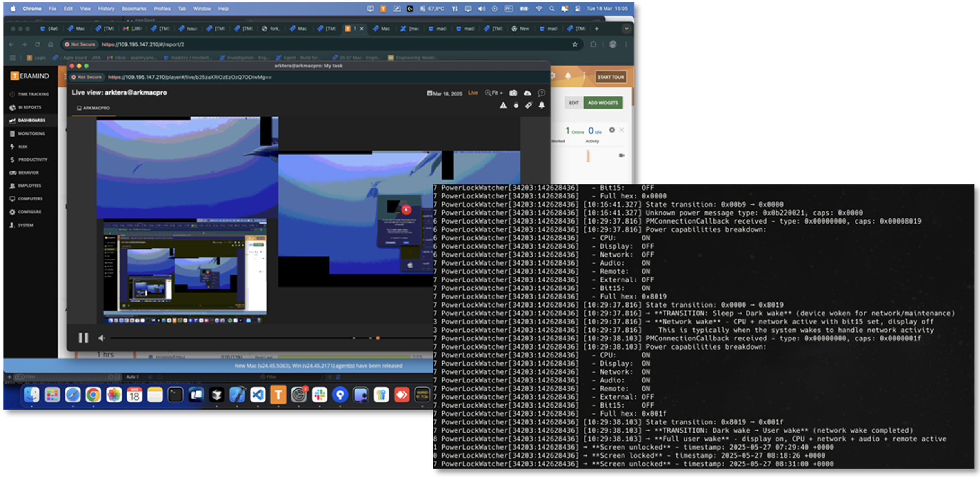980x477 pixels.
Task: Click the lock user icon in player
Action: [x=516, y=105]
